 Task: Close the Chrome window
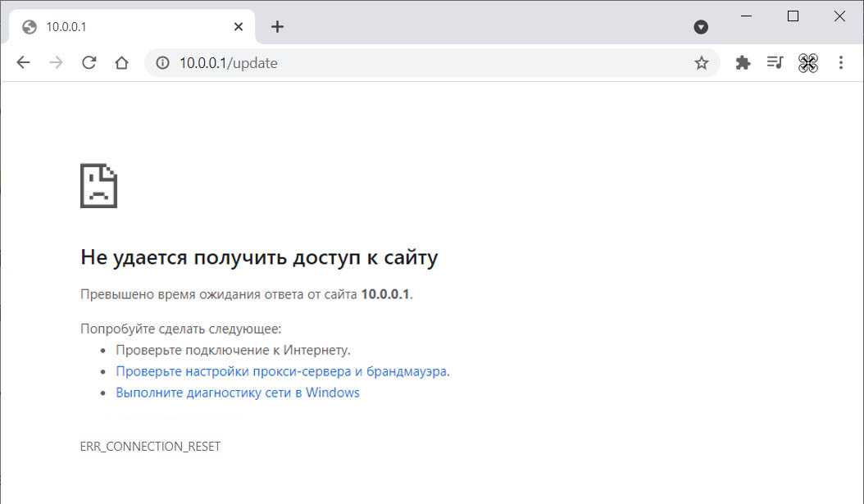pyautogui.click(x=839, y=16)
